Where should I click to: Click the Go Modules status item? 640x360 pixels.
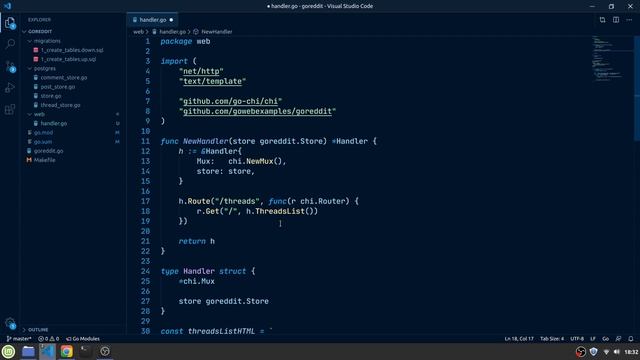click(83, 338)
